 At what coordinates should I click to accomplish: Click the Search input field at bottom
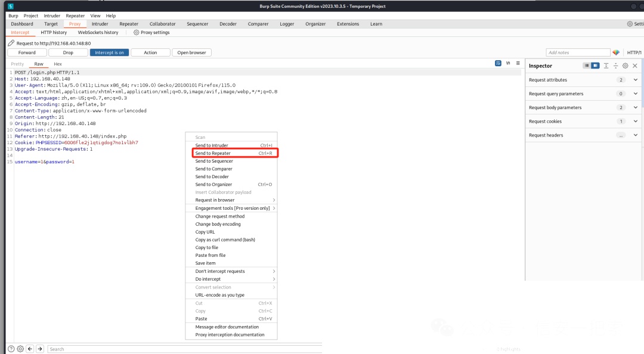(185, 349)
